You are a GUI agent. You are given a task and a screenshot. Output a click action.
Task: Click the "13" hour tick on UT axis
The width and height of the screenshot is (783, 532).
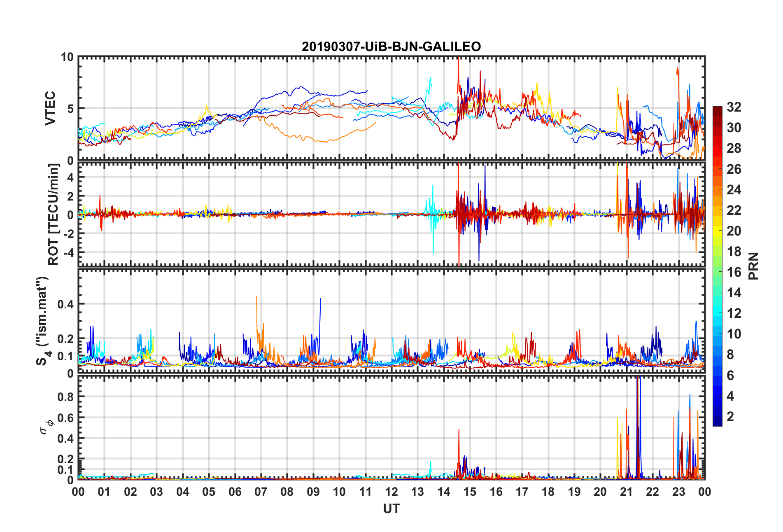click(x=417, y=492)
